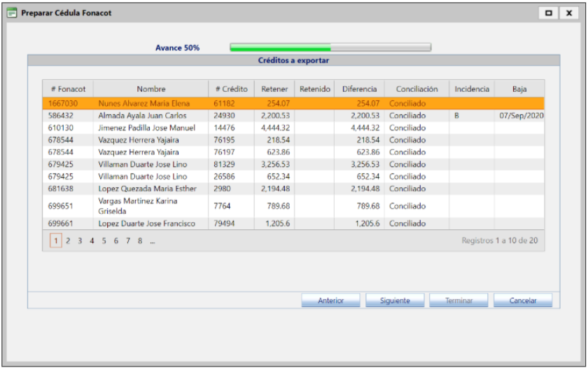This screenshot has width=588, height=368.
Task: Select row Vargas Martinez Karina Griselda
Action: click(x=293, y=206)
